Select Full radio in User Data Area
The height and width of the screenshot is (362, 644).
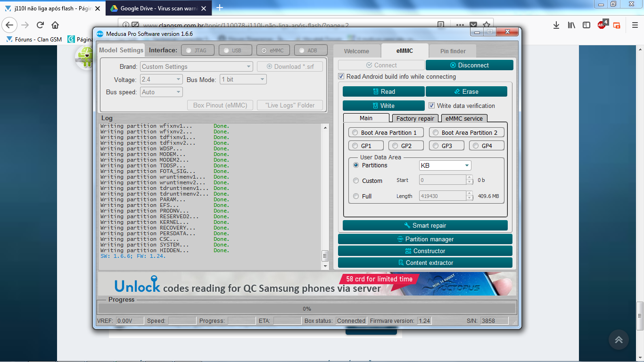[x=356, y=196]
